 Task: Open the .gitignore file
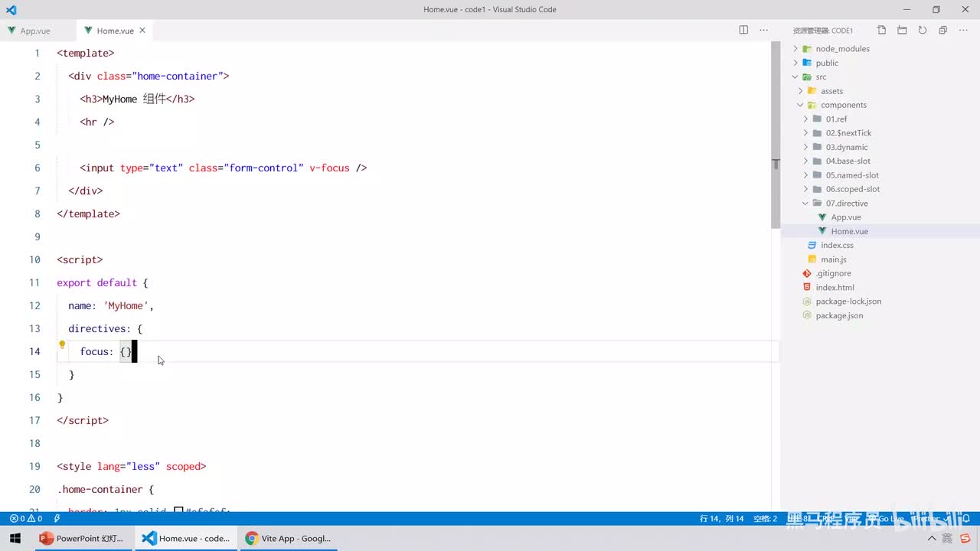tap(833, 273)
